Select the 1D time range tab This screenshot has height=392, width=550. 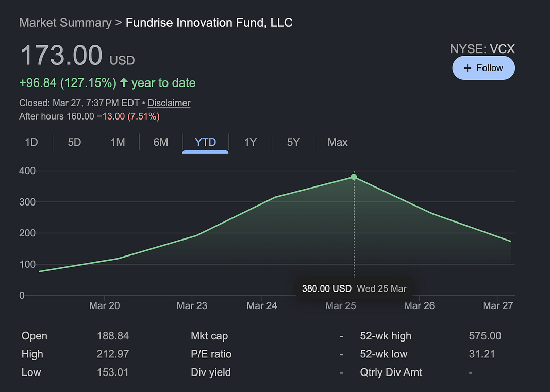click(31, 142)
